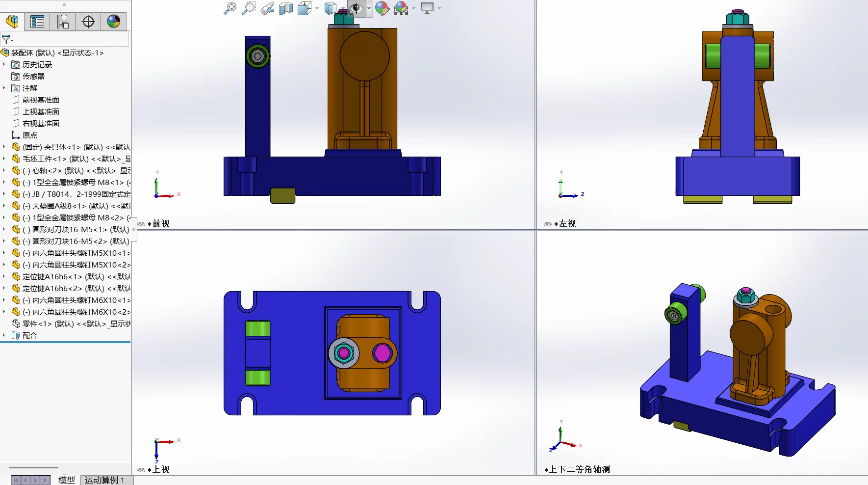Click the feature tree filter icon

click(x=6, y=39)
